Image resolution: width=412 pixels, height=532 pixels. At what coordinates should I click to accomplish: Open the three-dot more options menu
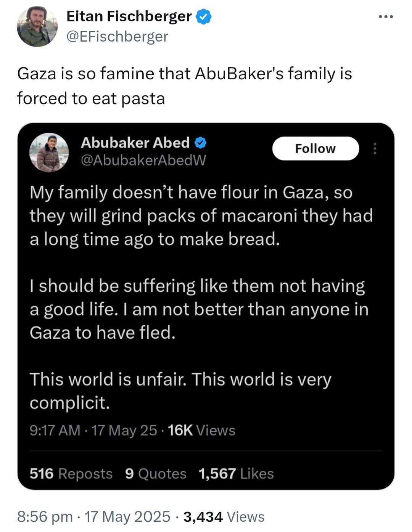[386, 17]
